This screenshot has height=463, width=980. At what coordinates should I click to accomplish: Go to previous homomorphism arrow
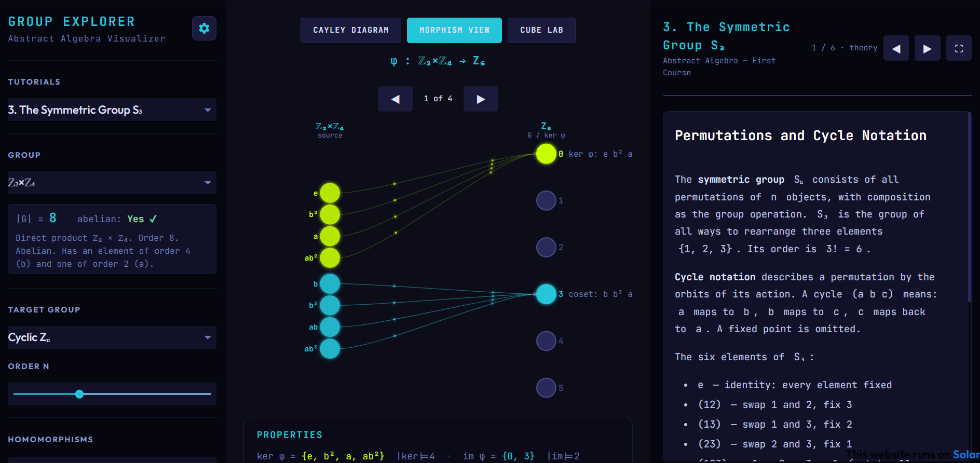(395, 99)
